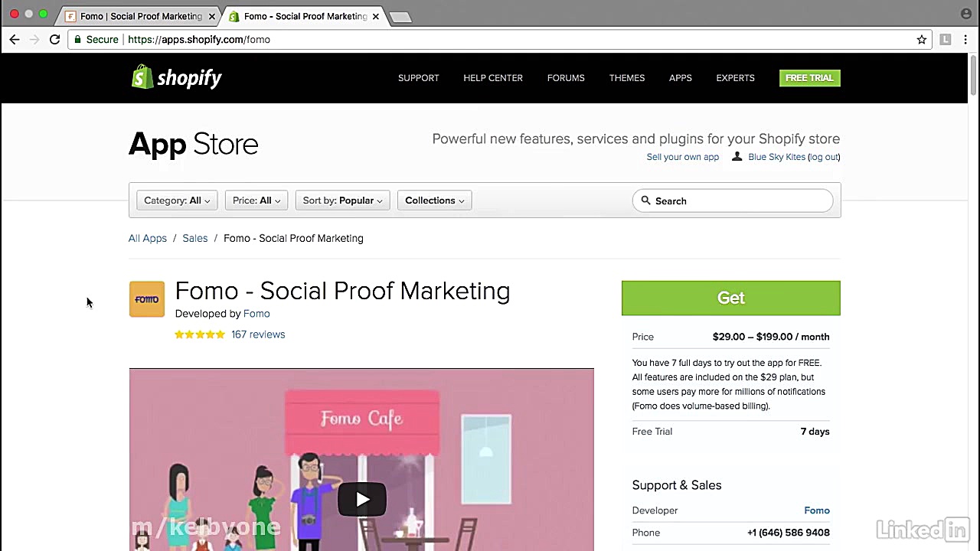This screenshot has width=980, height=551.
Task: Click the support phone number +1 (646) 586 9408
Action: [x=789, y=533]
